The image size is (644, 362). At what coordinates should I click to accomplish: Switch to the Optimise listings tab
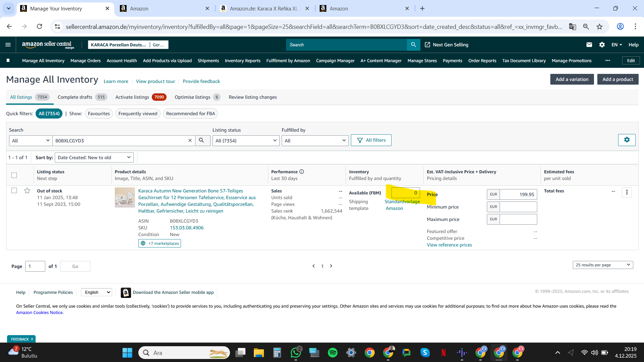[197, 97]
